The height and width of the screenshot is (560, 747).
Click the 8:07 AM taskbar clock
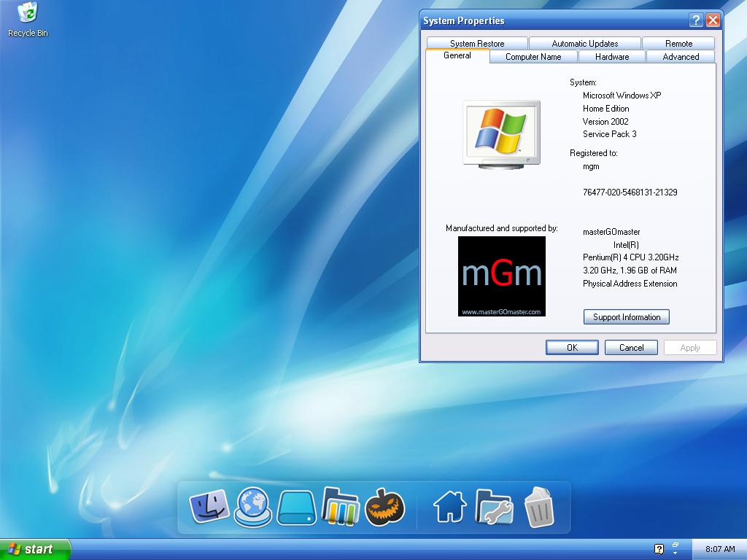[720, 549]
